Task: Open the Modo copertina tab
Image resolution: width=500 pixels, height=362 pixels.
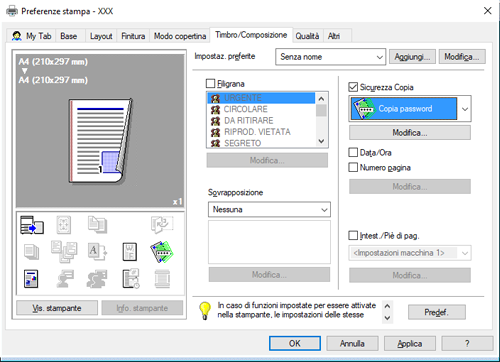Action: (x=180, y=36)
